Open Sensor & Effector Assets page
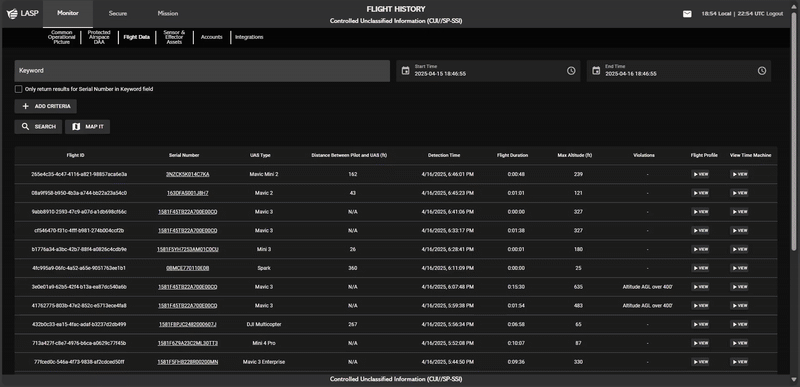This screenshot has width=800, height=387. (174, 37)
